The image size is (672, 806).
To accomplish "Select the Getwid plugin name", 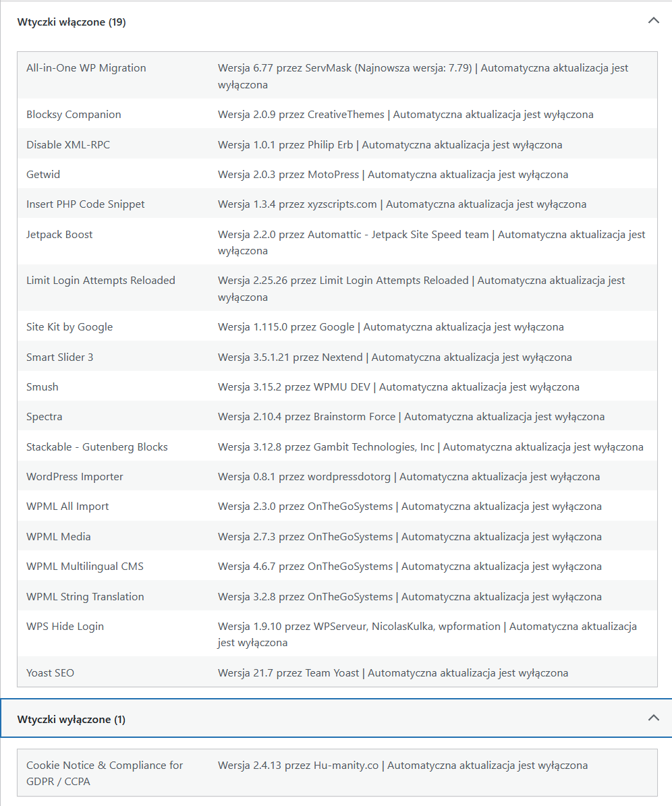I will (43, 175).
